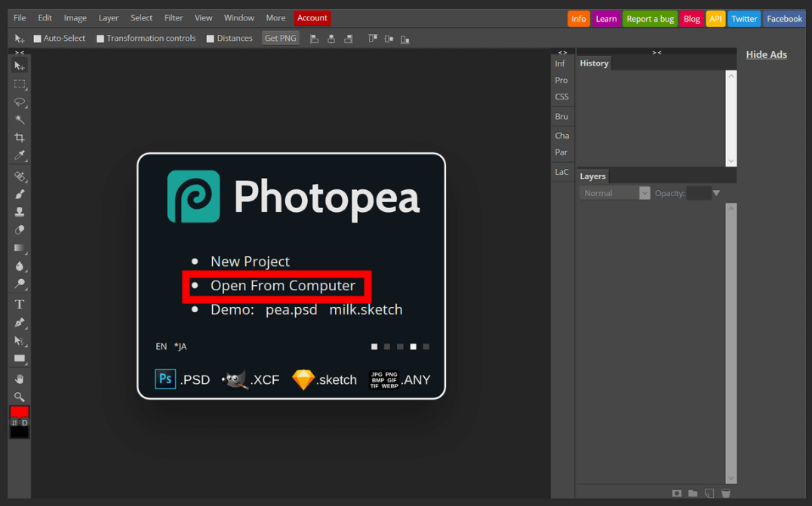Open the Filter menu
Image resolution: width=812 pixels, height=506 pixels.
(173, 17)
